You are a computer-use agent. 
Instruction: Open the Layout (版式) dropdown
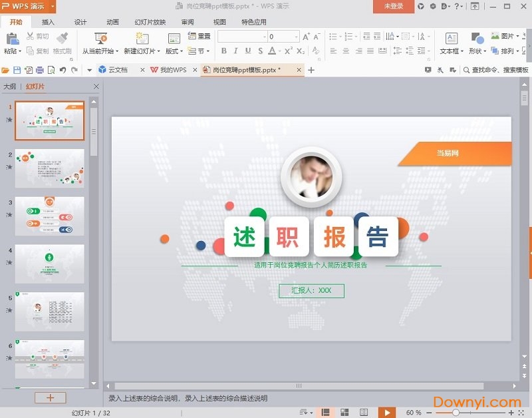[174, 51]
